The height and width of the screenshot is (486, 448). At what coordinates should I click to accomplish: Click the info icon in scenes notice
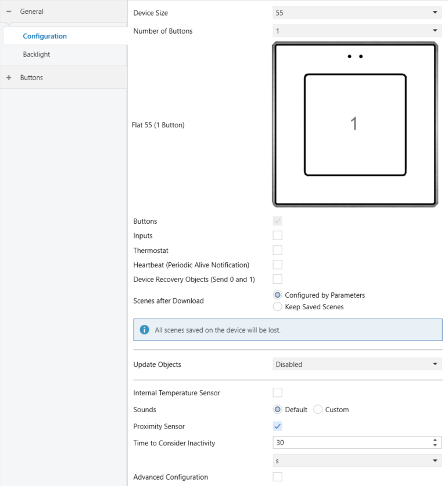(x=144, y=330)
